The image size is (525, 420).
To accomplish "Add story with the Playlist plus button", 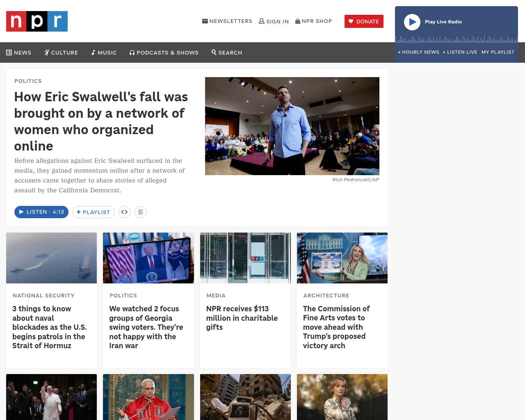I will point(94,212).
